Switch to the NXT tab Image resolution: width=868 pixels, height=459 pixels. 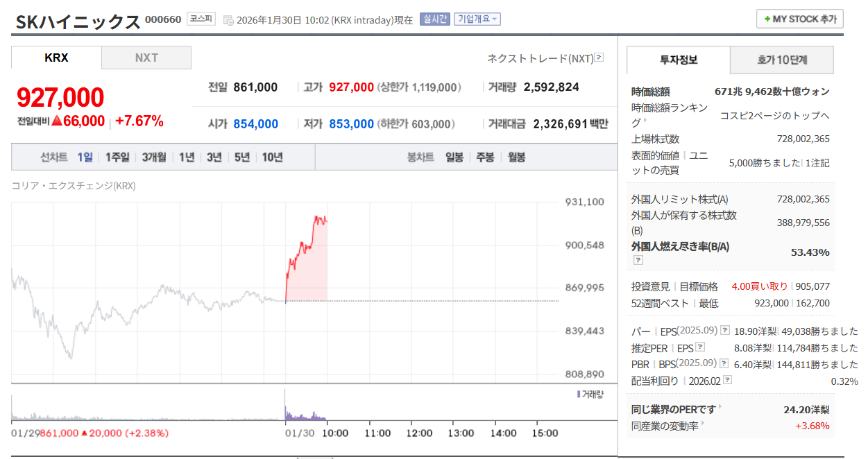[x=146, y=58]
